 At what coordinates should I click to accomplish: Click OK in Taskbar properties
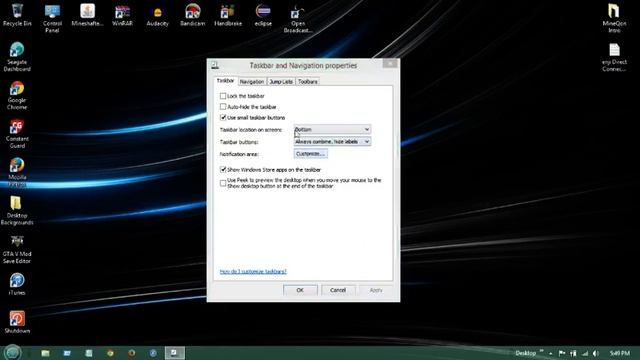pyautogui.click(x=300, y=290)
